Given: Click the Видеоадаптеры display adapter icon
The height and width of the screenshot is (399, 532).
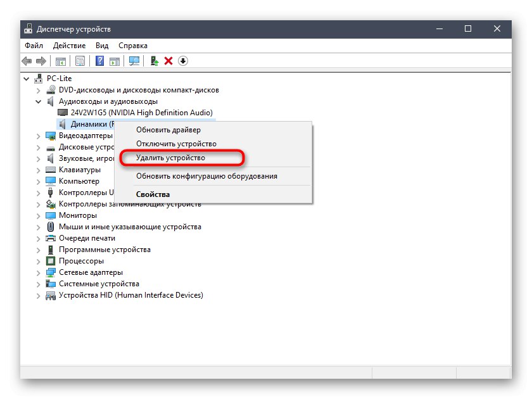Looking at the screenshot, I should click(51, 136).
